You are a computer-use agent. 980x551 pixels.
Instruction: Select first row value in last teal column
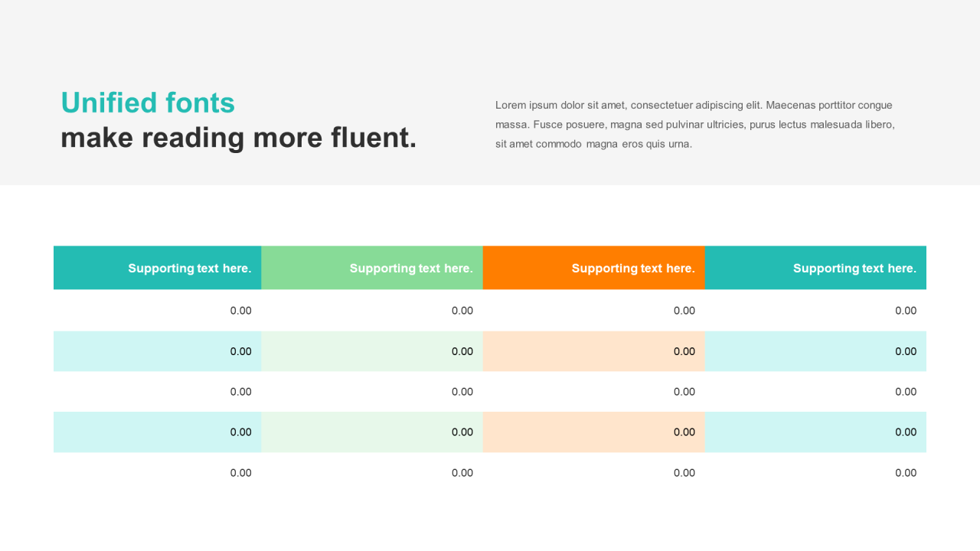906,311
